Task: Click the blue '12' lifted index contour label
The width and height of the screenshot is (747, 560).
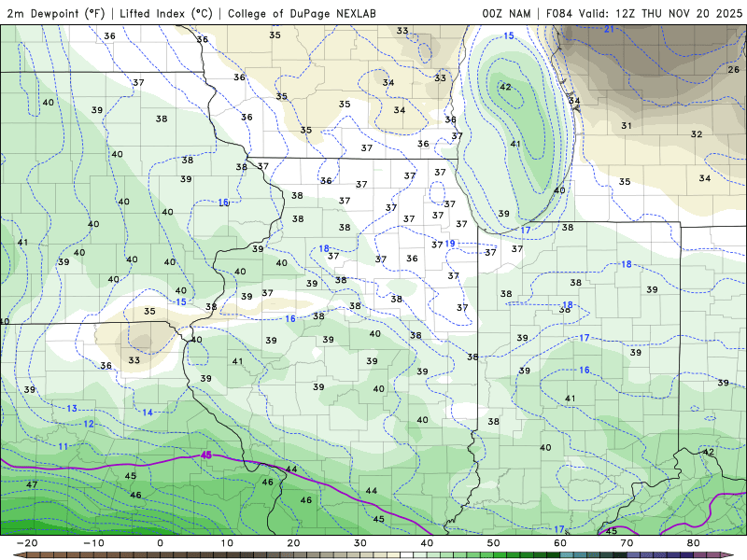Action: (x=89, y=425)
